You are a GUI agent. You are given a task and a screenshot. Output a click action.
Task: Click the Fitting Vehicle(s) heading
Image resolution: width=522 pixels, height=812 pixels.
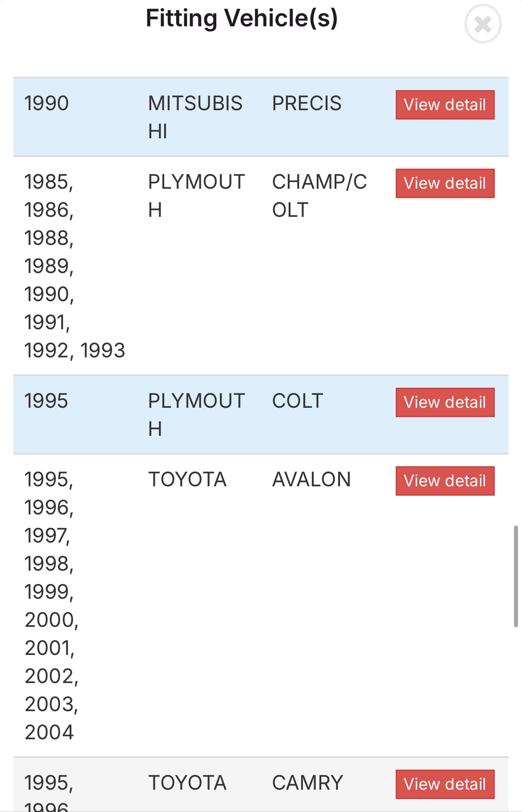[241, 19]
